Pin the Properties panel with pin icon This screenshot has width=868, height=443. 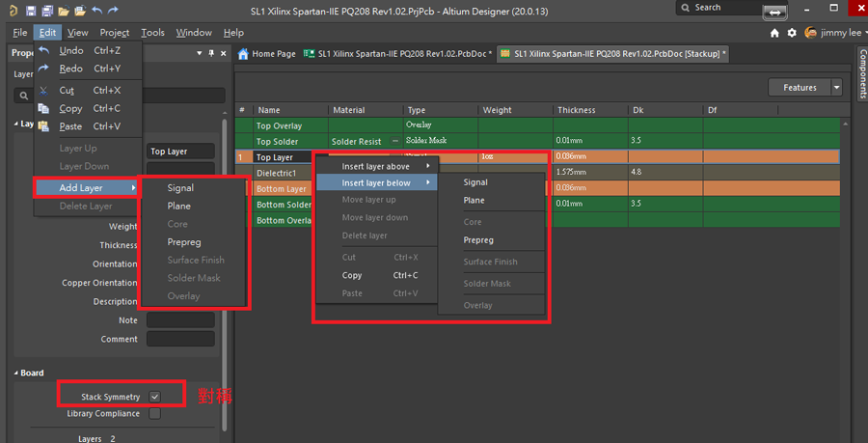click(x=211, y=53)
